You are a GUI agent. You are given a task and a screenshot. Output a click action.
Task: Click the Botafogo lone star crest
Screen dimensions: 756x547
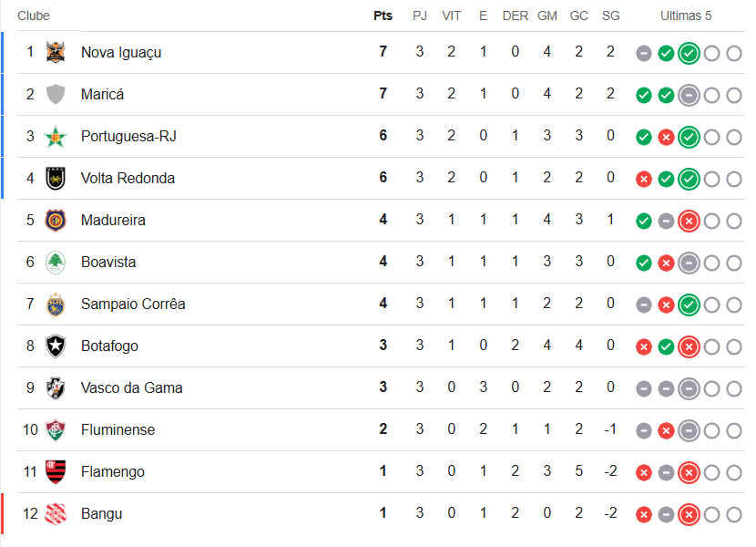[56, 346]
